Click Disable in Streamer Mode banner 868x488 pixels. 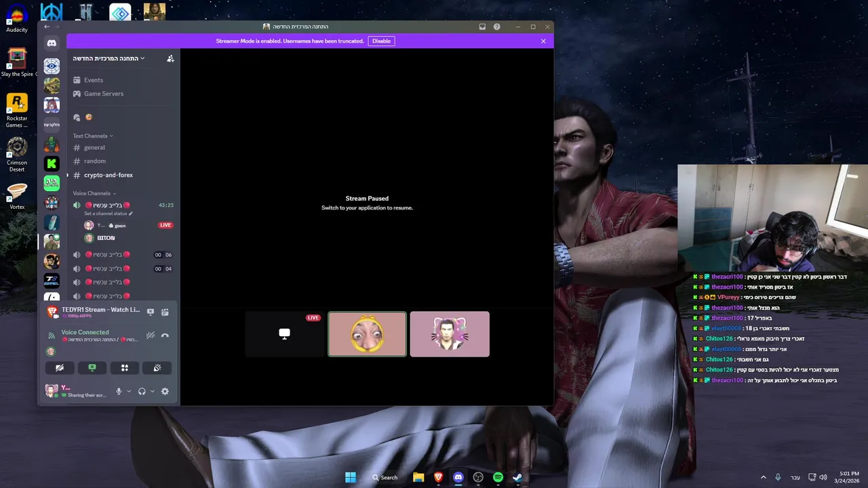point(381,41)
